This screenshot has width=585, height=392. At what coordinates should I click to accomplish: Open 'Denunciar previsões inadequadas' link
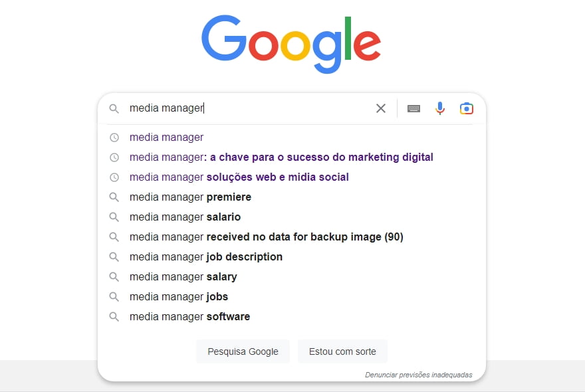tap(417, 374)
